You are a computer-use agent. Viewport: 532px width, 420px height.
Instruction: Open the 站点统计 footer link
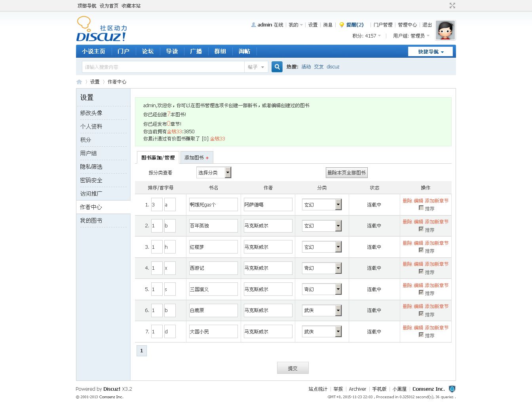tap(318, 389)
